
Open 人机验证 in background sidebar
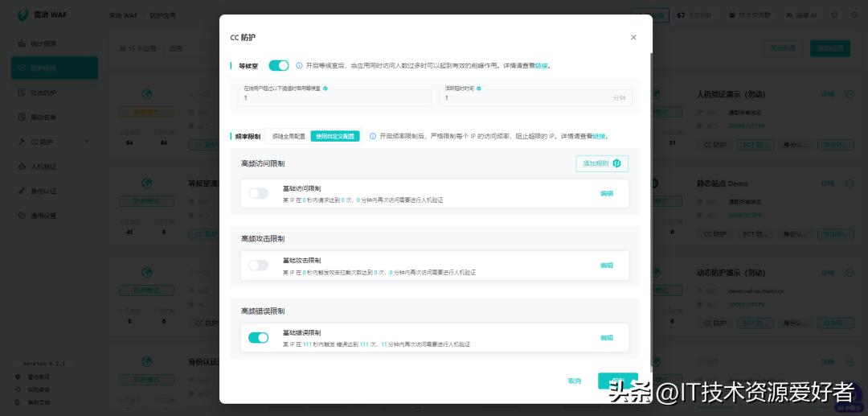pyautogui.click(x=55, y=167)
